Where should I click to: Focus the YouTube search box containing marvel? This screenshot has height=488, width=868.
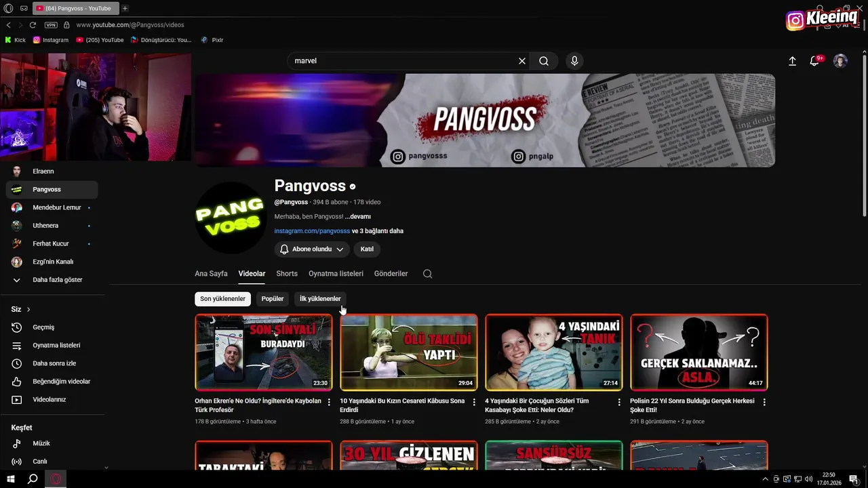[403, 61]
